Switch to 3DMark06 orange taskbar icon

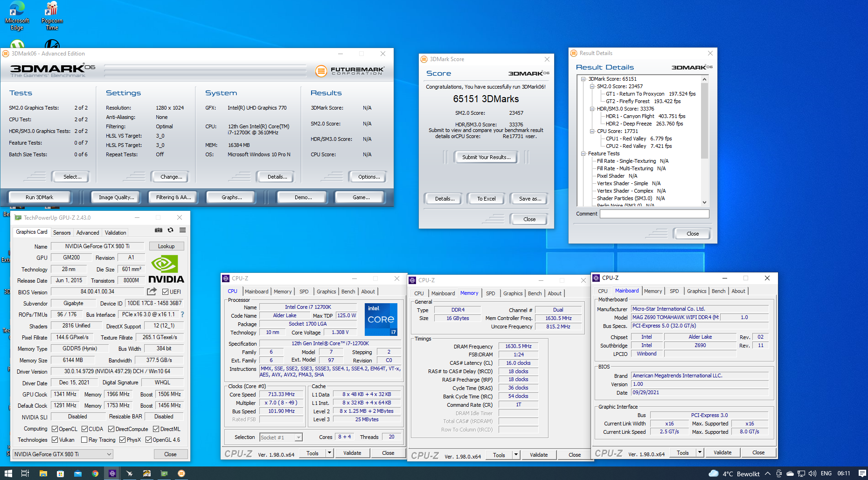(x=181, y=473)
